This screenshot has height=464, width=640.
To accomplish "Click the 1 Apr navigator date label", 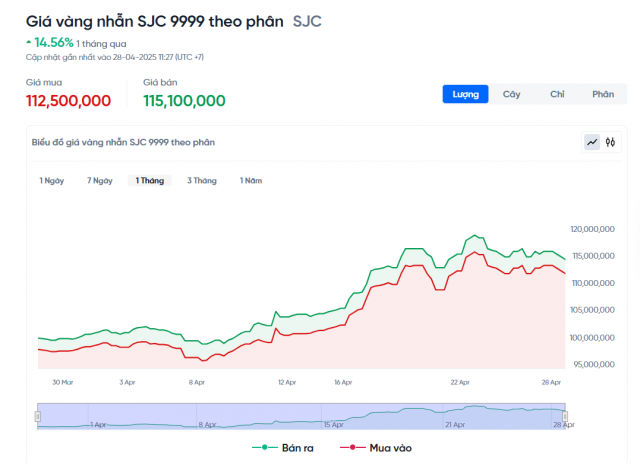I will (98, 425).
